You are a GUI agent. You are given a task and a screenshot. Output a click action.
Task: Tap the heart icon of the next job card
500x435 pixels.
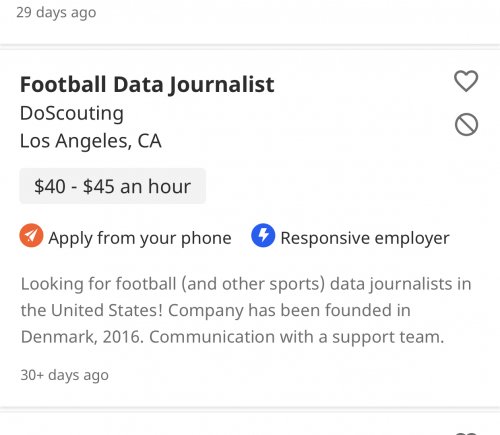pos(466,433)
